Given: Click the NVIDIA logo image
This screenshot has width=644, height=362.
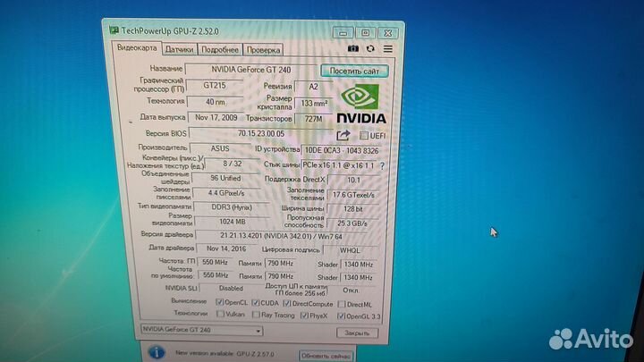Looking at the screenshot, I should (x=361, y=104).
